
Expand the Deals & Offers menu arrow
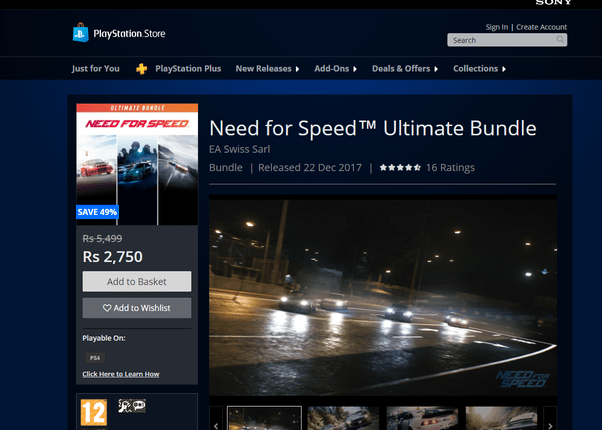click(436, 69)
